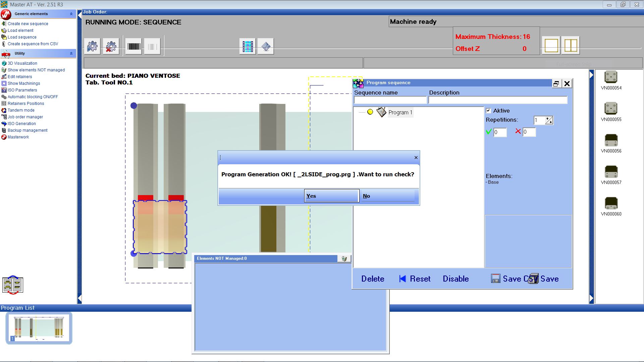Click the gear settings toolbar icon
The width and height of the screenshot is (644, 362).
(x=92, y=47)
